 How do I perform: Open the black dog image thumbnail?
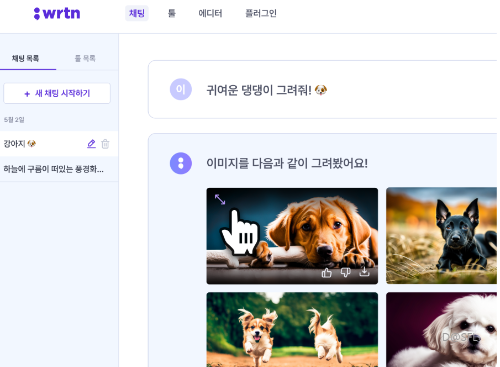coord(441,236)
